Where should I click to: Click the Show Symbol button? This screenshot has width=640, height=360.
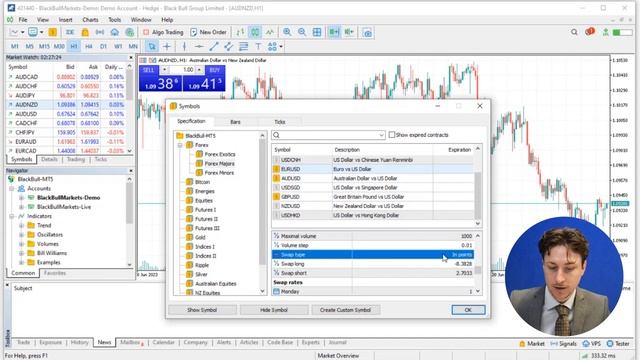pyautogui.click(x=202, y=310)
